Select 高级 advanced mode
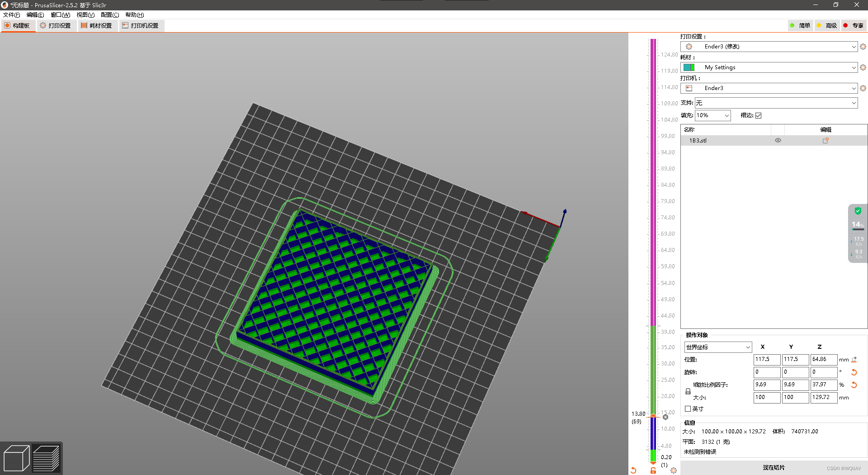This screenshot has height=475, width=868. coord(827,26)
